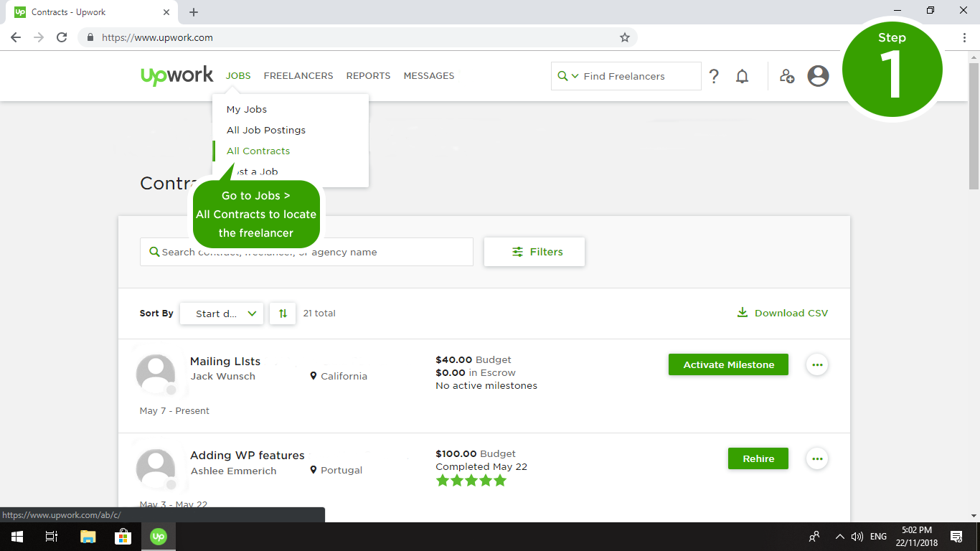Screen dimensions: 980x551
Task: Click the Activate Milestone button
Action: click(728, 364)
